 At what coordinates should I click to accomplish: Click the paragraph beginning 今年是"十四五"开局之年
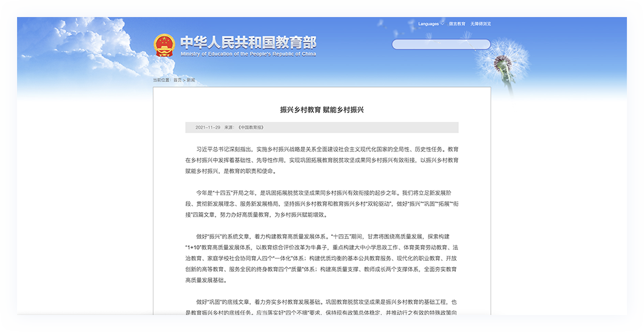click(322, 204)
